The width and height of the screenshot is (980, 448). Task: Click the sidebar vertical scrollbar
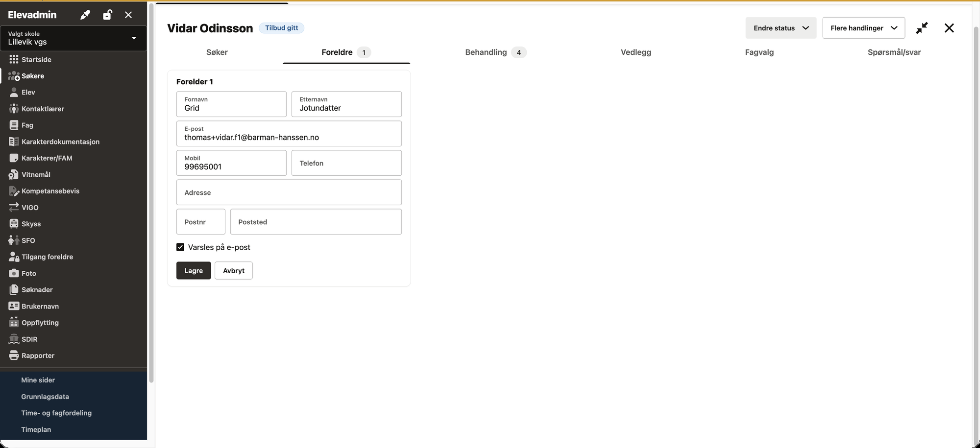151,193
